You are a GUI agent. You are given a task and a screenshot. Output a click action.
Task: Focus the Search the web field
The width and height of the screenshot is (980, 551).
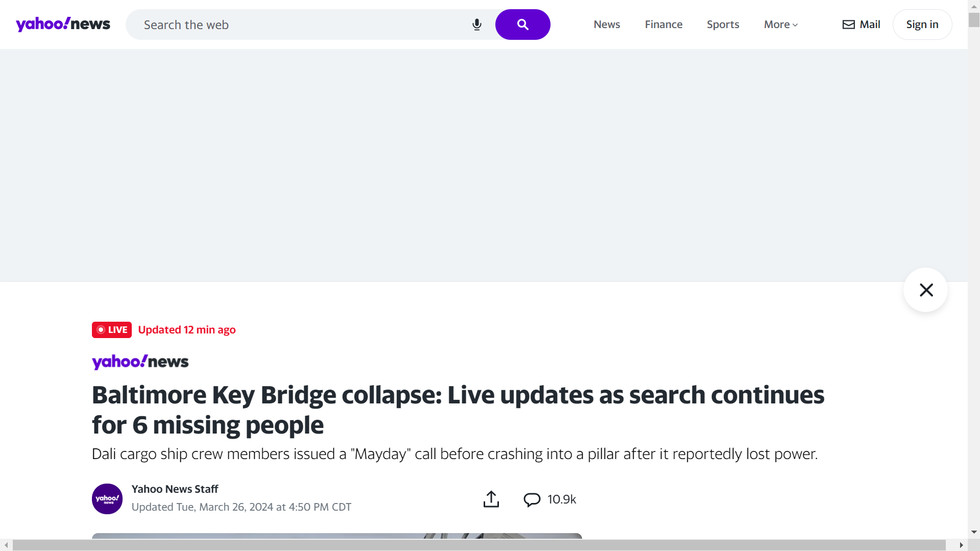pos(301,25)
